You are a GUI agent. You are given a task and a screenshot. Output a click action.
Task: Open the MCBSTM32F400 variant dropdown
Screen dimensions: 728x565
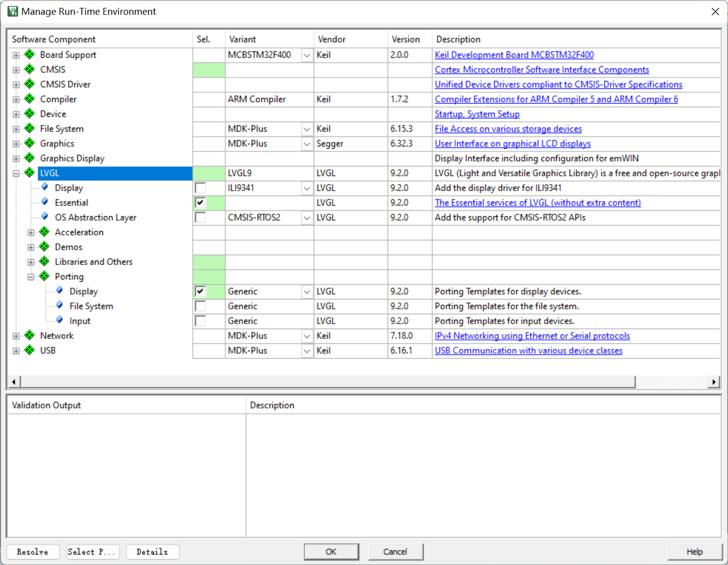click(x=307, y=55)
